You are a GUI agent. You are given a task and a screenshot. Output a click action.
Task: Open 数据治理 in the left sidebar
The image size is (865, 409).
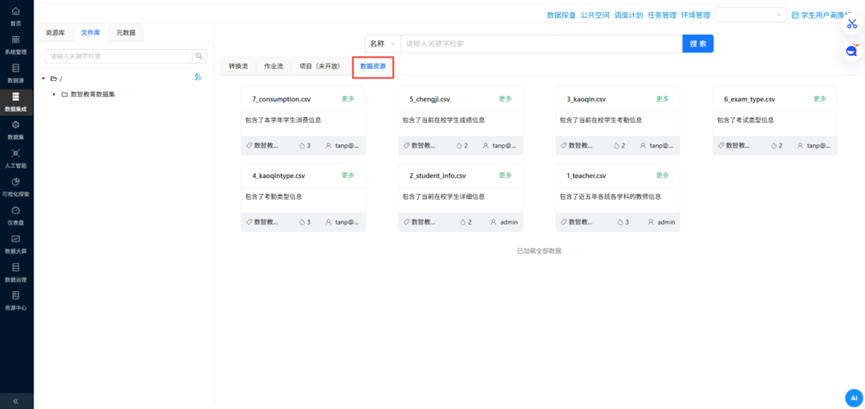point(16,273)
